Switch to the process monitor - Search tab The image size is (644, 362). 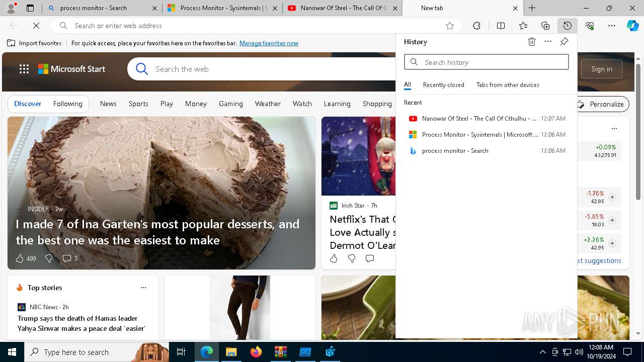coord(102,8)
